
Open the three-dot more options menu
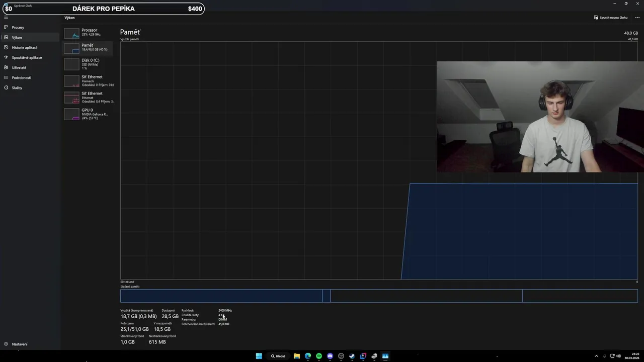tap(637, 18)
